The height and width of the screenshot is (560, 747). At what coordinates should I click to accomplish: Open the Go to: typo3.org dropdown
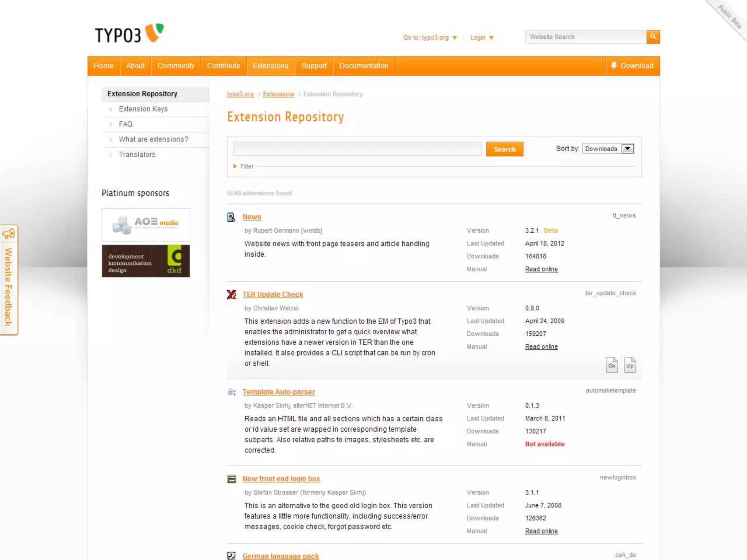tap(430, 38)
